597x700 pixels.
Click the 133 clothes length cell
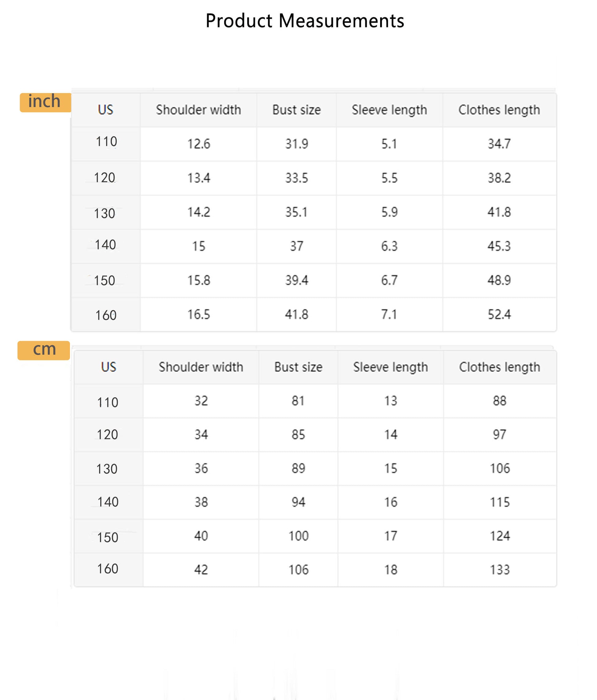tap(499, 570)
